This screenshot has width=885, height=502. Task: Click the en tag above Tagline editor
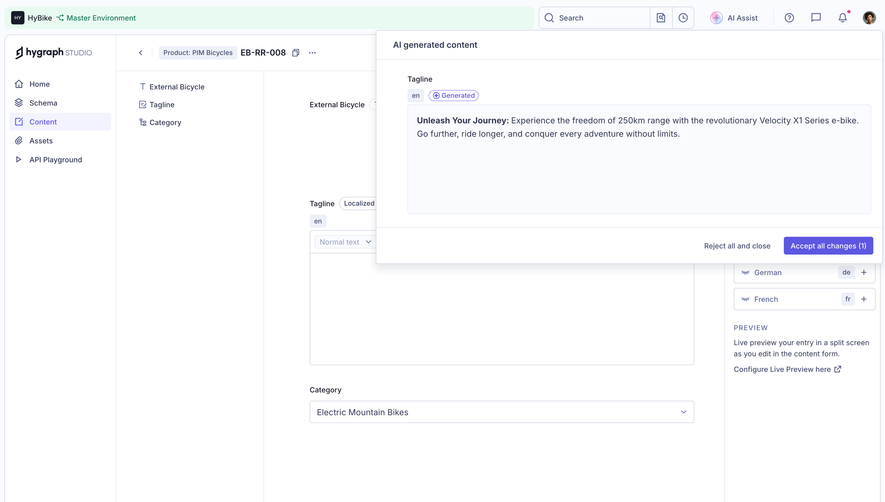coord(318,221)
